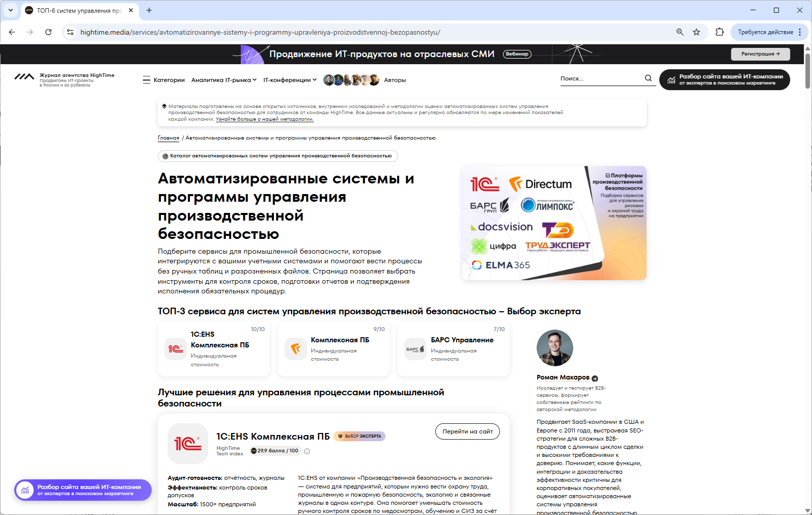This screenshot has height=515, width=812.
Task: Click Требуется действие browser button
Action: point(765,32)
